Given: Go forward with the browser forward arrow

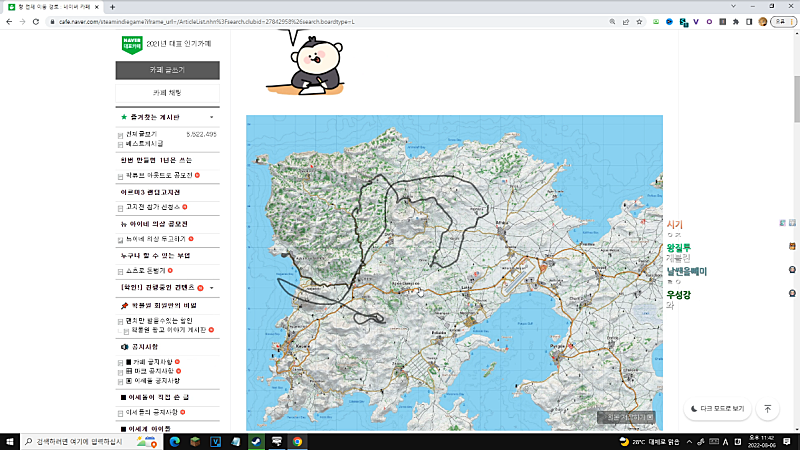Looking at the screenshot, I should click(22, 22).
